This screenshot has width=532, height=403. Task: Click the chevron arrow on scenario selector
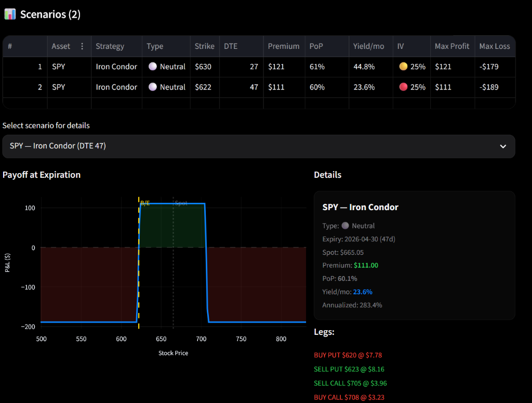click(502, 146)
